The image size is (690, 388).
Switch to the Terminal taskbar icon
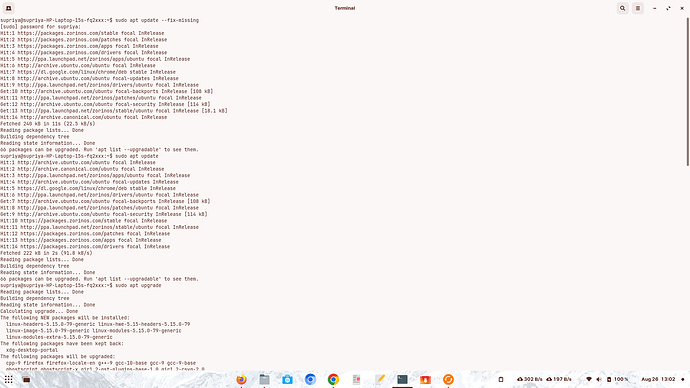(x=402, y=379)
